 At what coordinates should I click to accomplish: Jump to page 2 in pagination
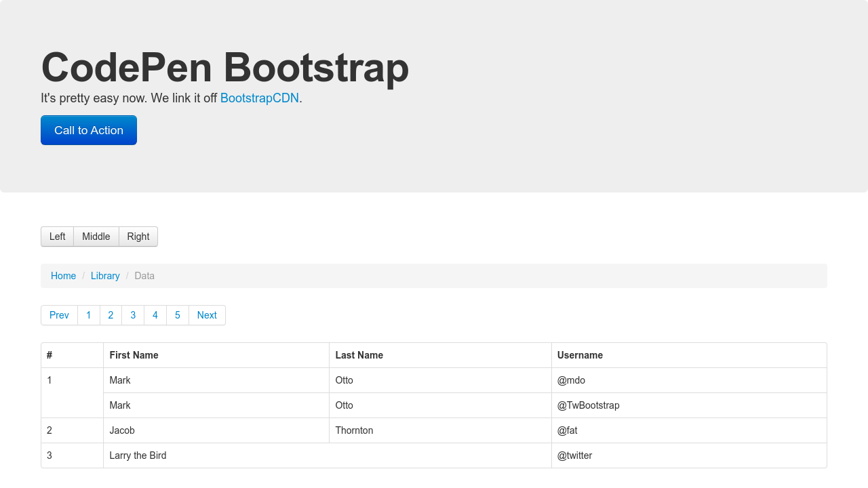tap(111, 315)
